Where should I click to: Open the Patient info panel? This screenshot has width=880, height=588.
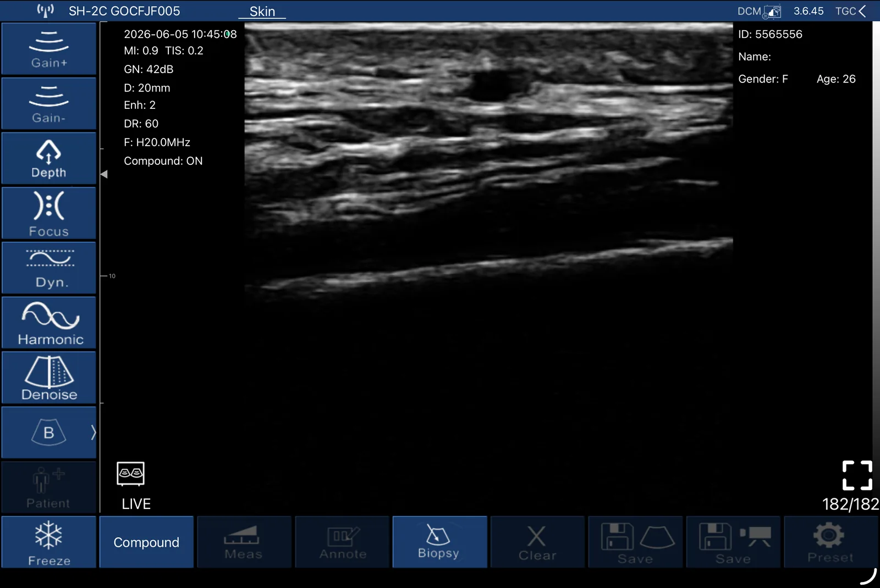[49, 487]
